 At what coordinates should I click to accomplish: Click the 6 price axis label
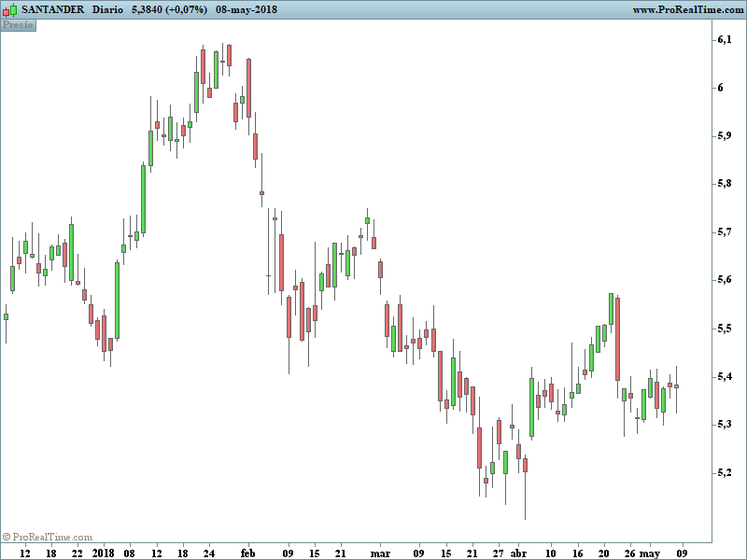720,88
